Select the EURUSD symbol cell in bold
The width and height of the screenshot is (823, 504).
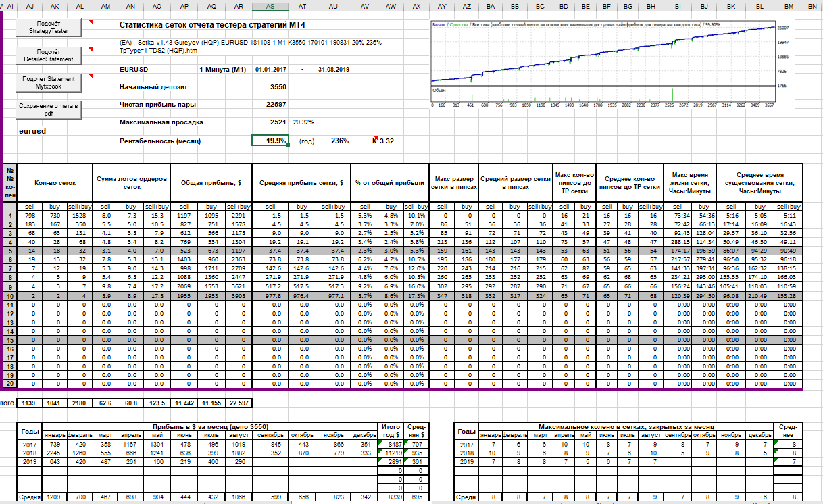coord(134,70)
